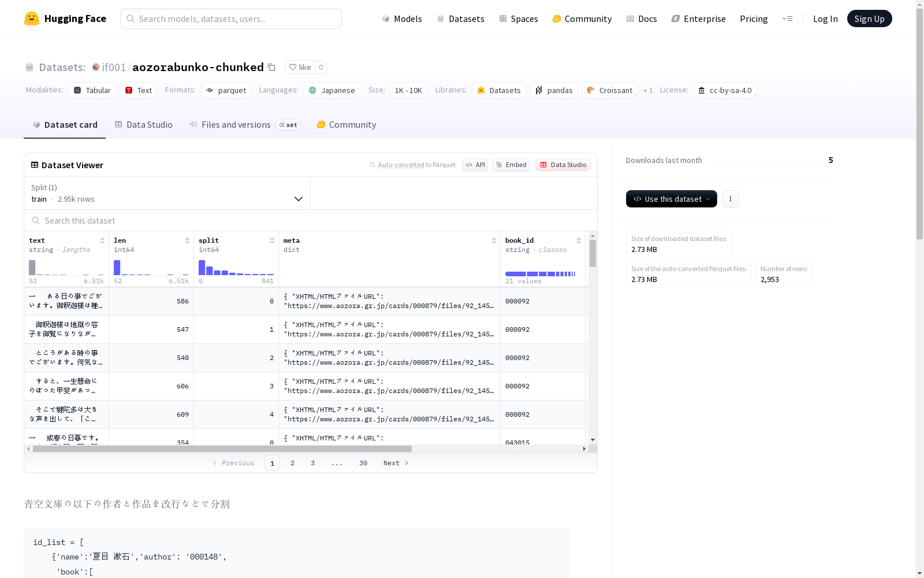Open Datasets in the top navigation
This screenshot has width=924, height=578.
click(460, 18)
